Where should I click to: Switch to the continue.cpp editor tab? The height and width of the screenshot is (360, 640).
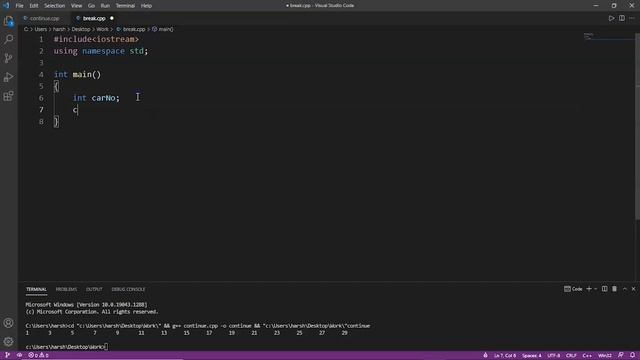coord(44,18)
